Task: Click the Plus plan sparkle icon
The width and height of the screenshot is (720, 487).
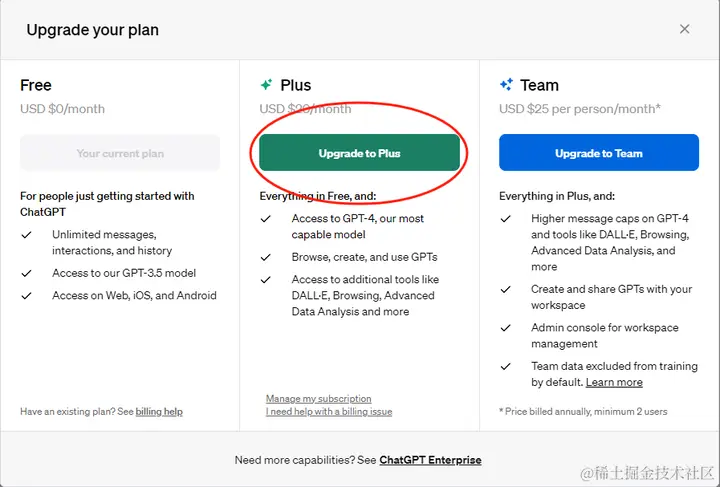Action: click(x=266, y=85)
